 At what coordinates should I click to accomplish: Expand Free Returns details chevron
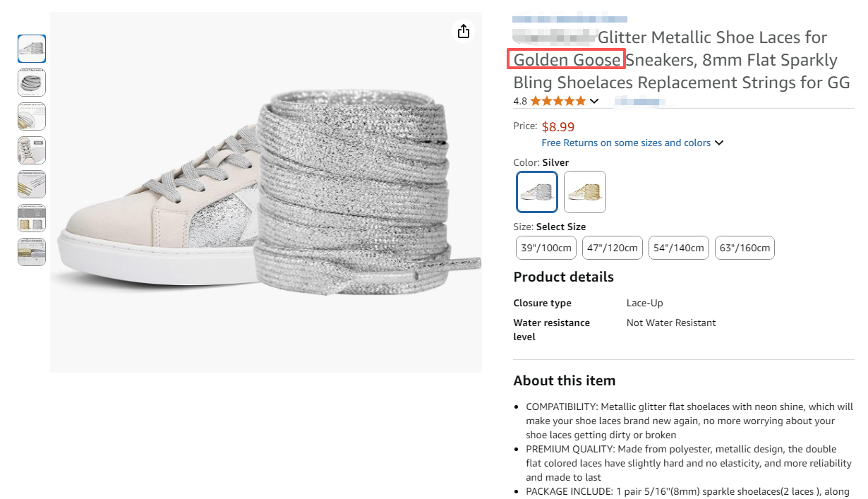719,143
